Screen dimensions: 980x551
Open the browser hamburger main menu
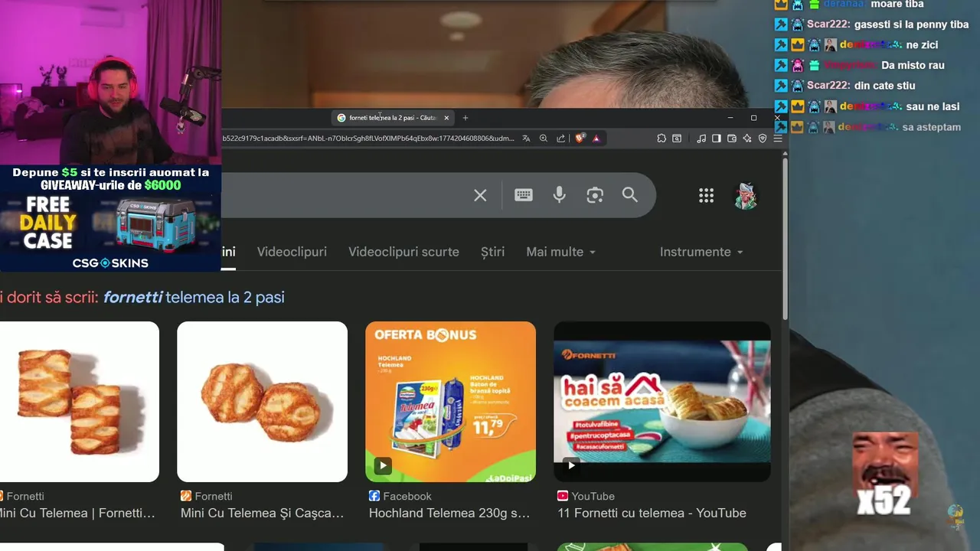(x=778, y=139)
